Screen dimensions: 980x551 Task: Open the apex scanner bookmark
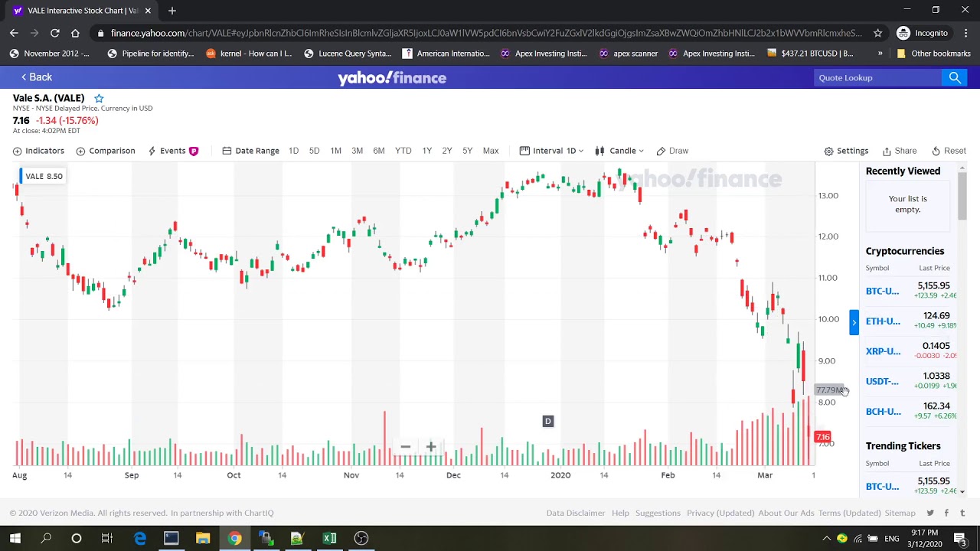(629, 54)
